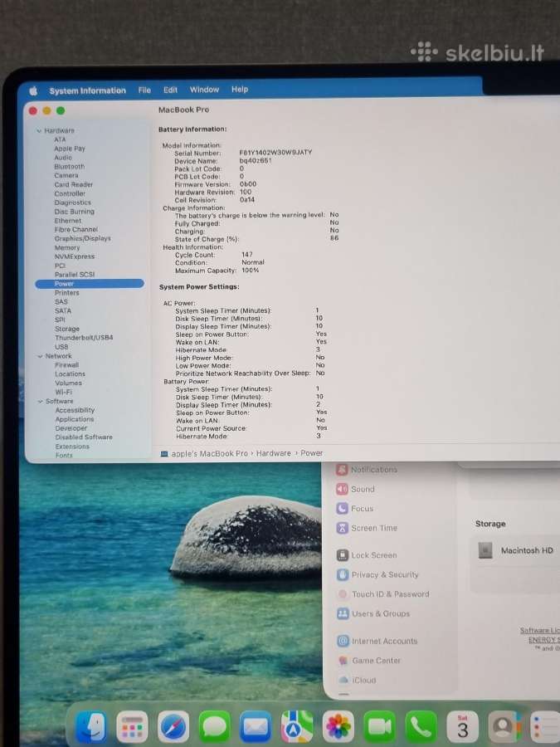Open the Edit menu
The image size is (560, 747).
[x=170, y=90]
